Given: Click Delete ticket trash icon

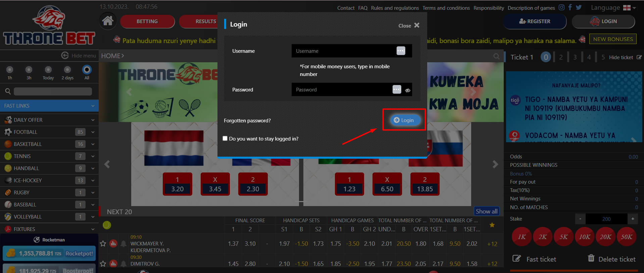Looking at the screenshot, I should (591, 258).
